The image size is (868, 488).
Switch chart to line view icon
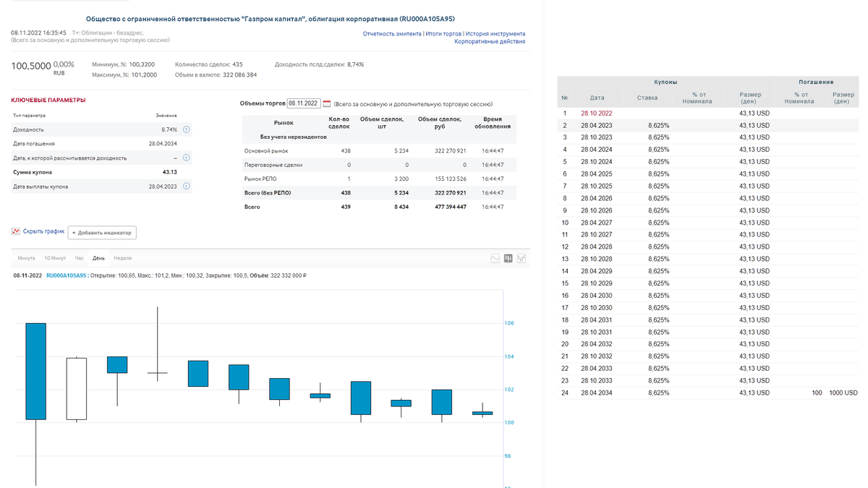click(495, 258)
